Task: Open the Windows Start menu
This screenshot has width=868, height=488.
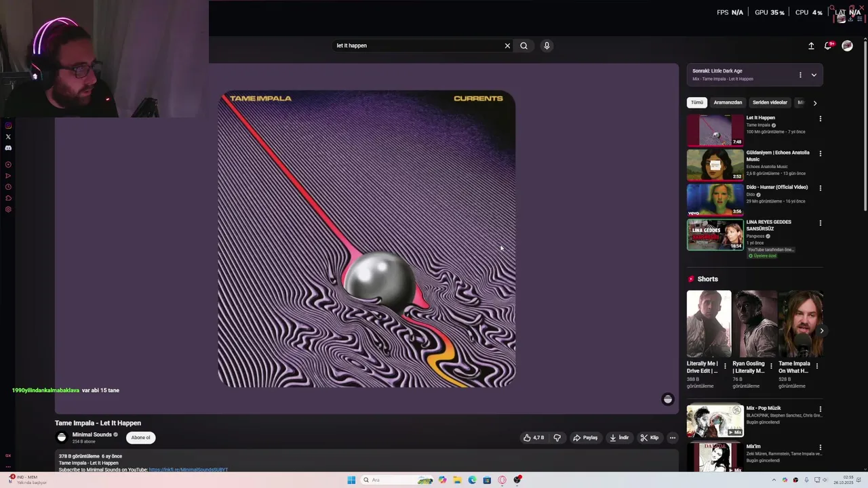Action: pyautogui.click(x=351, y=480)
